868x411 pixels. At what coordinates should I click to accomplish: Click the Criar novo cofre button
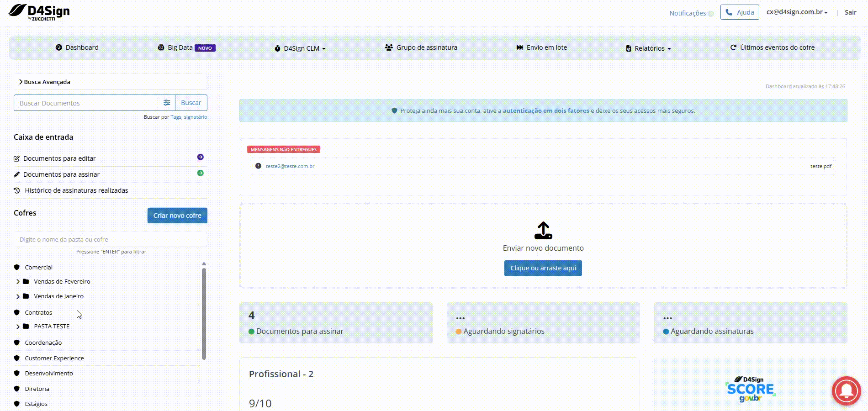click(x=177, y=216)
